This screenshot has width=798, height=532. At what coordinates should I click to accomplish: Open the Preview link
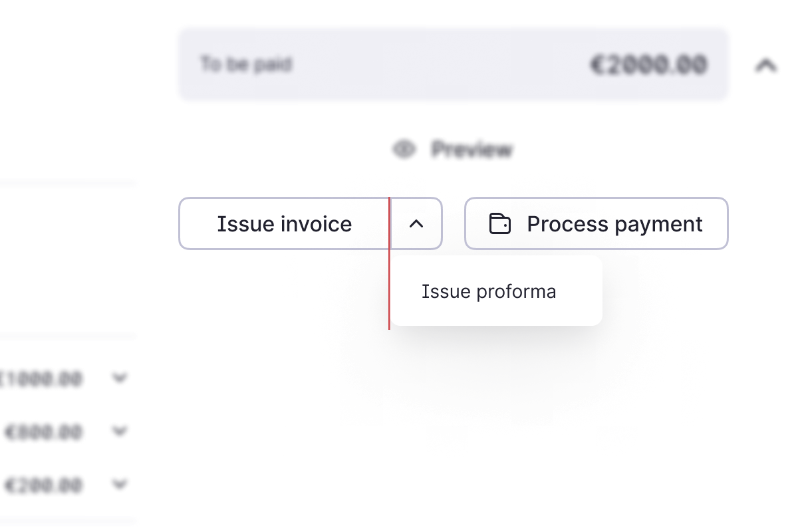point(472,150)
